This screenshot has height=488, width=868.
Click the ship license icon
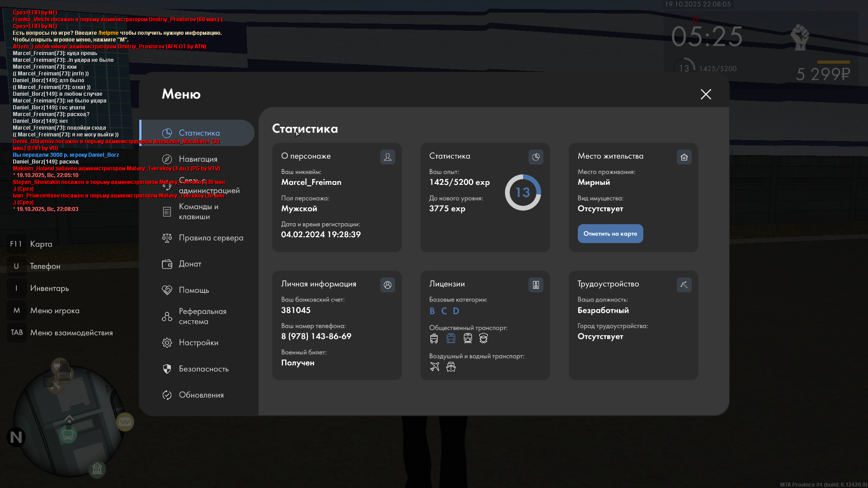tap(451, 367)
